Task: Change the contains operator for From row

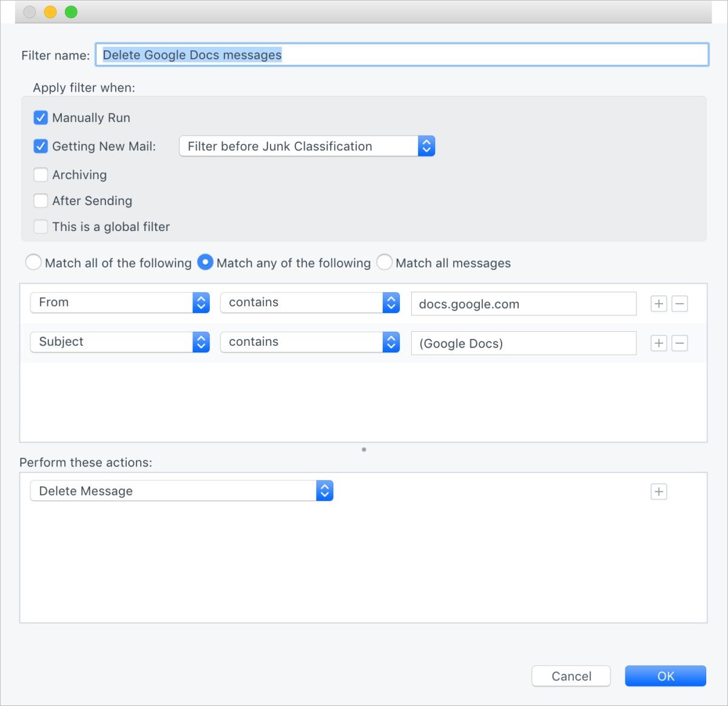Action: 310,303
